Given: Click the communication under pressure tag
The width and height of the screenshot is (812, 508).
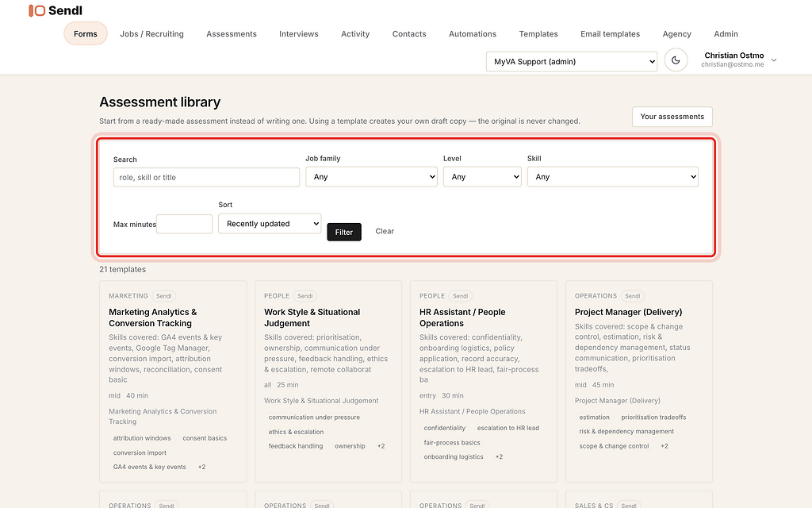Looking at the screenshot, I should (314, 418).
